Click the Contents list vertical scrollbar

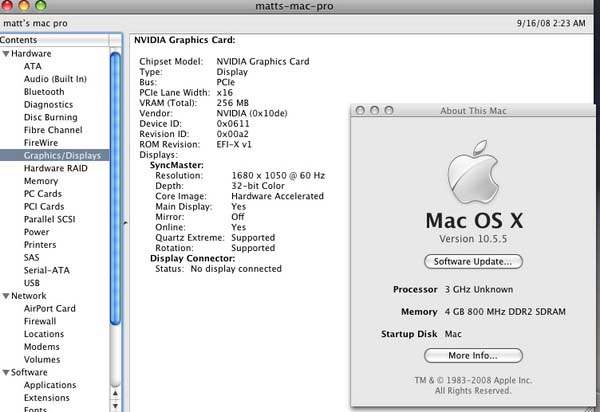click(x=115, y=200)
